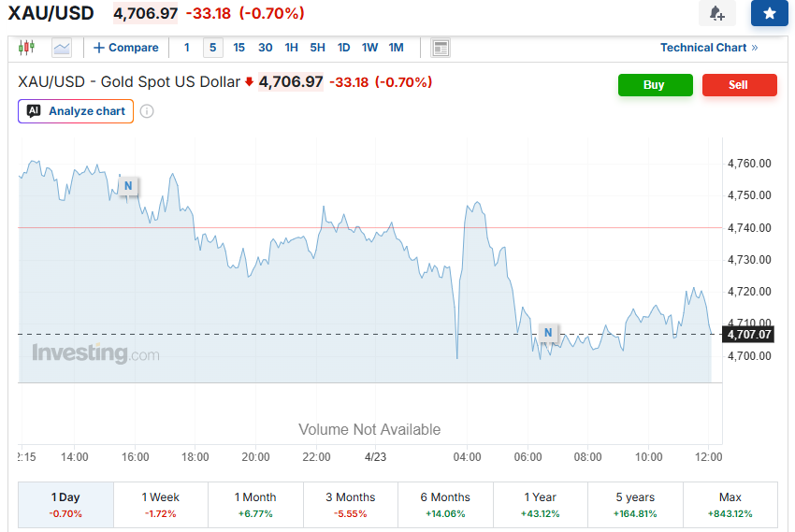Switch to the 1 Week range tab
Screen dimensions: 795x532
click(x=160, y=504)
